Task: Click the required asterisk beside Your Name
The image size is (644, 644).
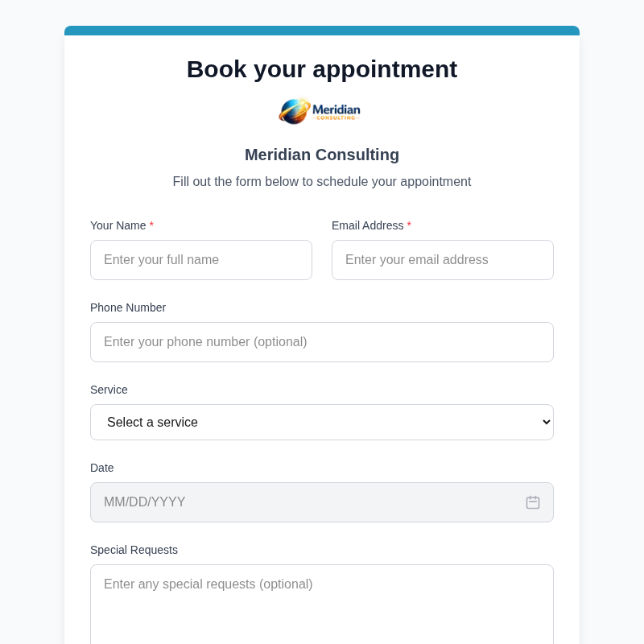Action: pyautogui.click(x=151, y=226)
